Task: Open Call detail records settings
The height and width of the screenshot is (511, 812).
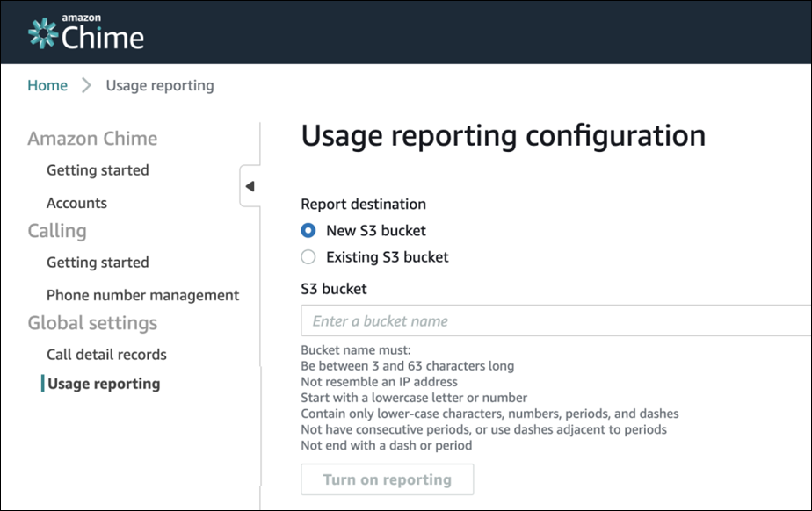Action: pyautogui.click(x=105, y=354)
